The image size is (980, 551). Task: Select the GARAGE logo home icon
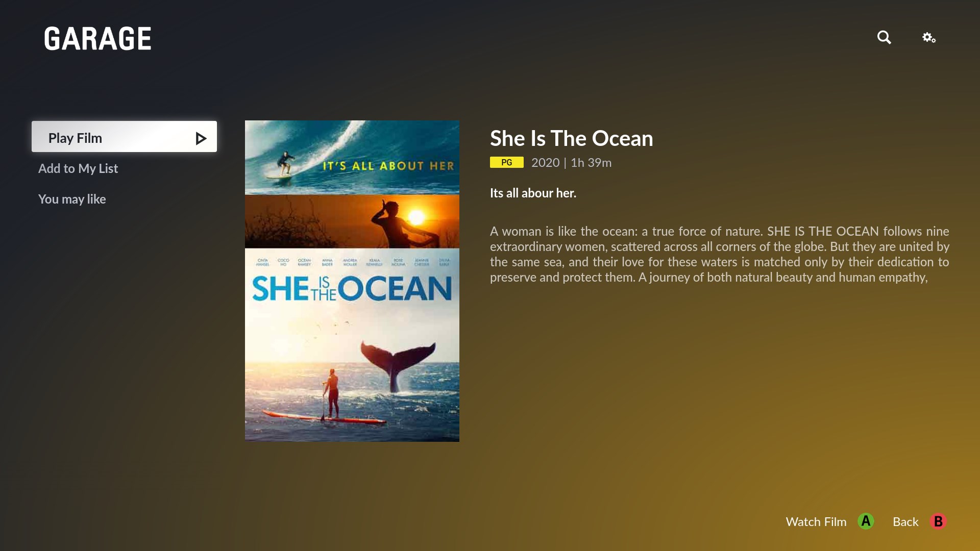(97, 38)
